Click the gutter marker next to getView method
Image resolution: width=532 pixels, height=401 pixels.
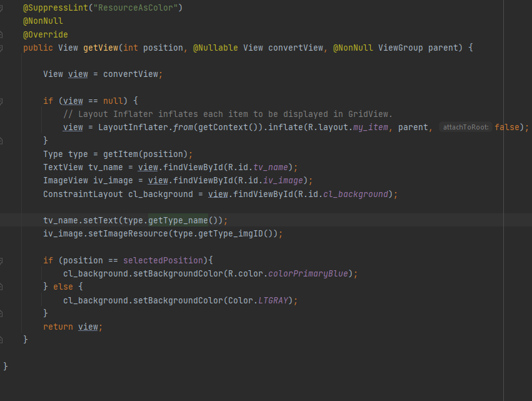pyautogui.click(x=4, y=47)
